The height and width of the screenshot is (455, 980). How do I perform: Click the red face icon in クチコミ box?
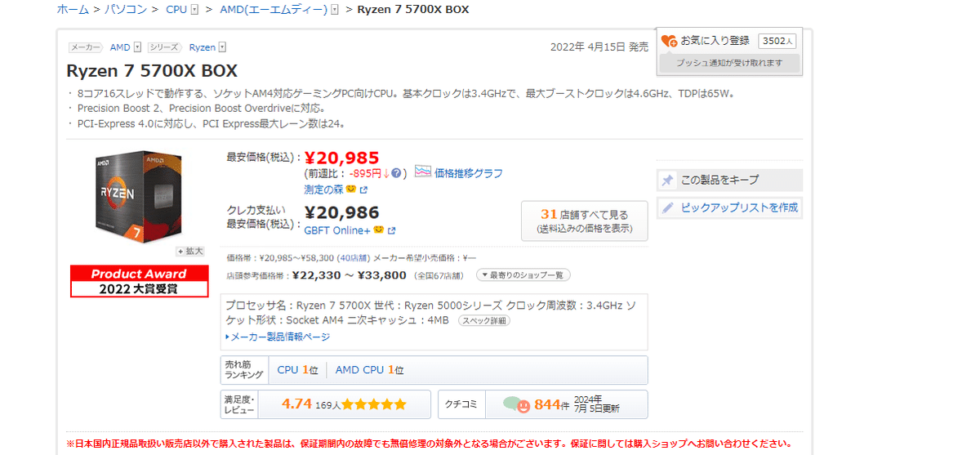tap(523, 404)
